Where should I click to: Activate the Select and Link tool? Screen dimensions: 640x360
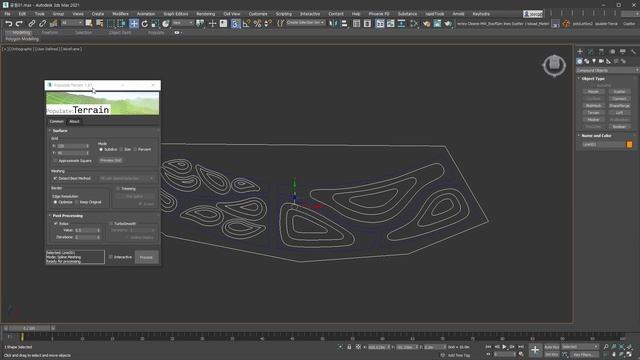[x=31, y=24]
